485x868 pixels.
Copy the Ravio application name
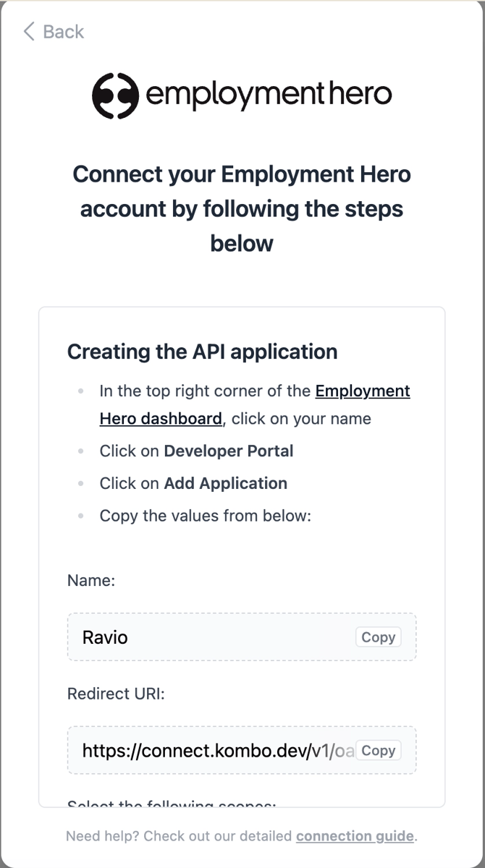378,637
